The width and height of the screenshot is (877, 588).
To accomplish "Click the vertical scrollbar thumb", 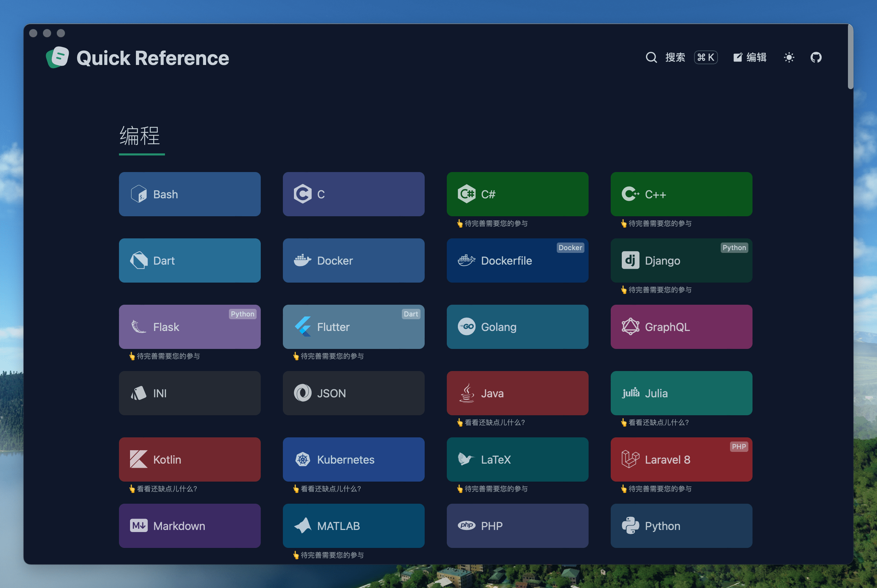I will coord(850,56).
